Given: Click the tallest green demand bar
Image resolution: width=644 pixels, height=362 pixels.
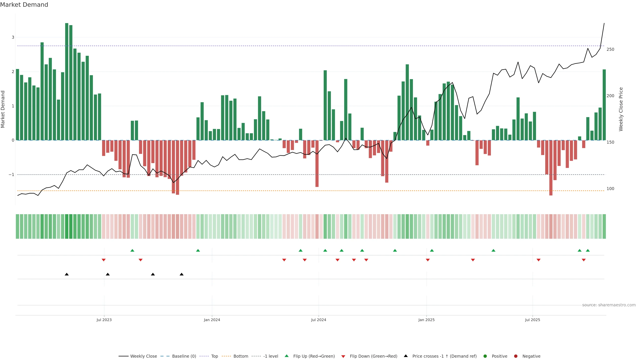Looking at the screenshot, I should pyautogui.click(x=67, y=82).
